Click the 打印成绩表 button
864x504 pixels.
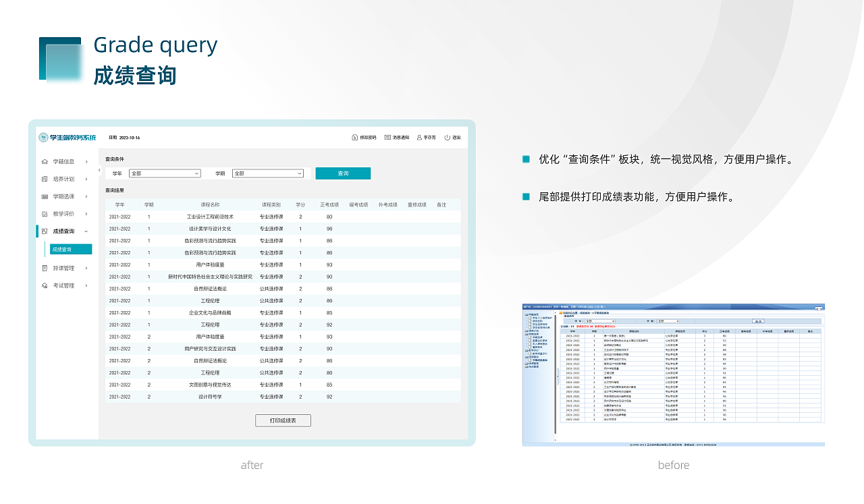point(283,420)
